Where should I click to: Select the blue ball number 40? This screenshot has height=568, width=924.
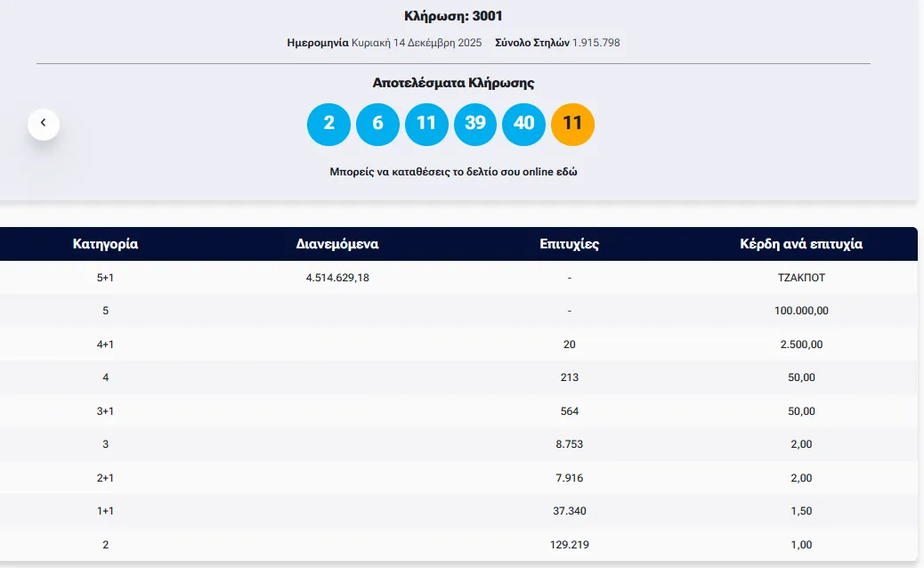[x=524, y=124]
